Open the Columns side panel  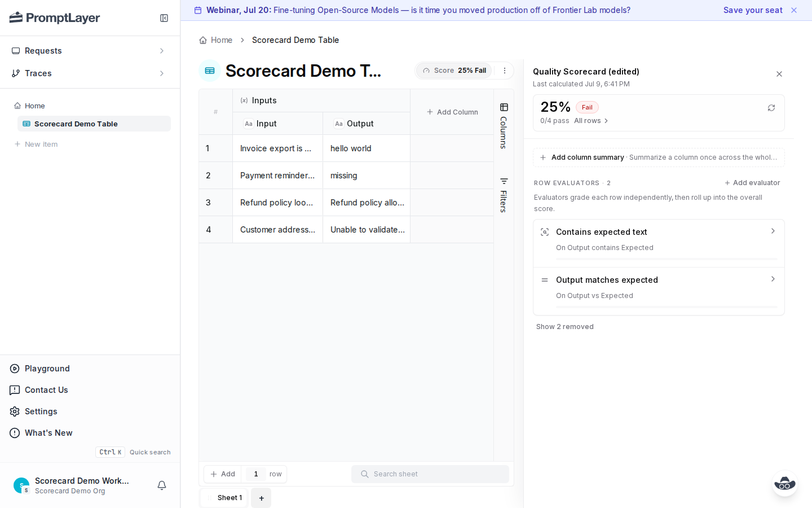coord(504,126)
